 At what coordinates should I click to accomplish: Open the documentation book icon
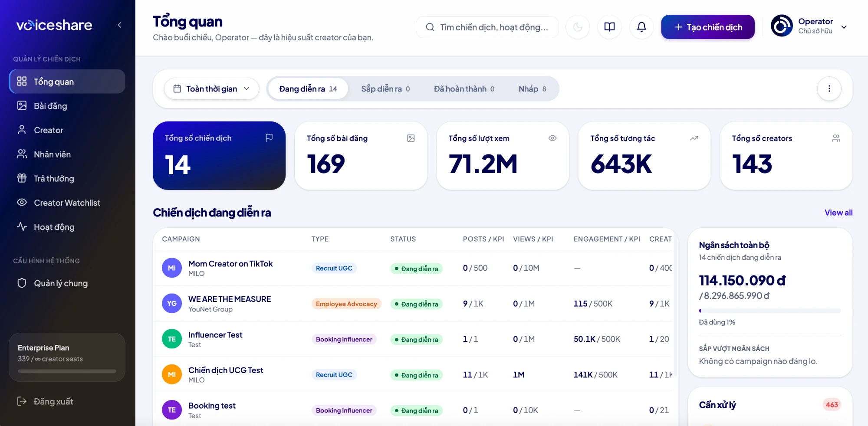tap(609, 27)
